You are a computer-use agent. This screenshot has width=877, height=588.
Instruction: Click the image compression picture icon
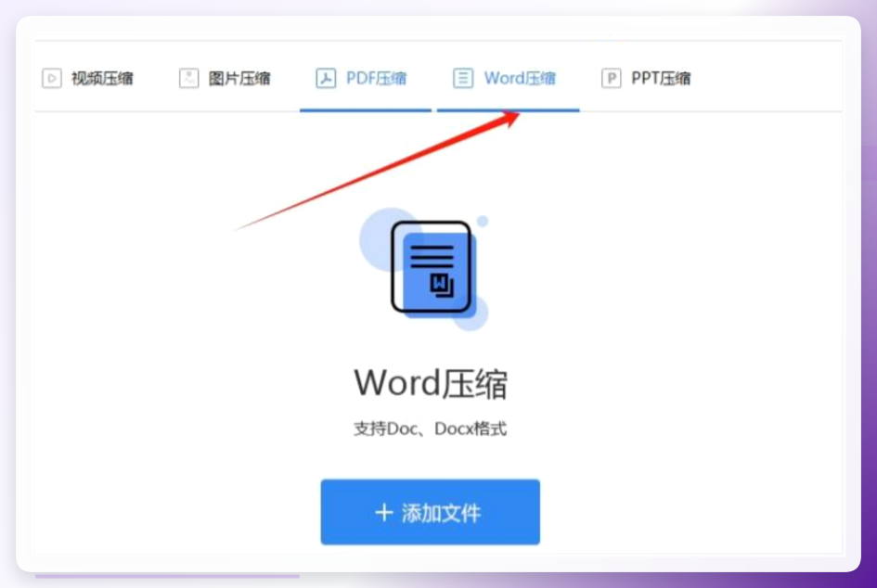click(188, 78)
